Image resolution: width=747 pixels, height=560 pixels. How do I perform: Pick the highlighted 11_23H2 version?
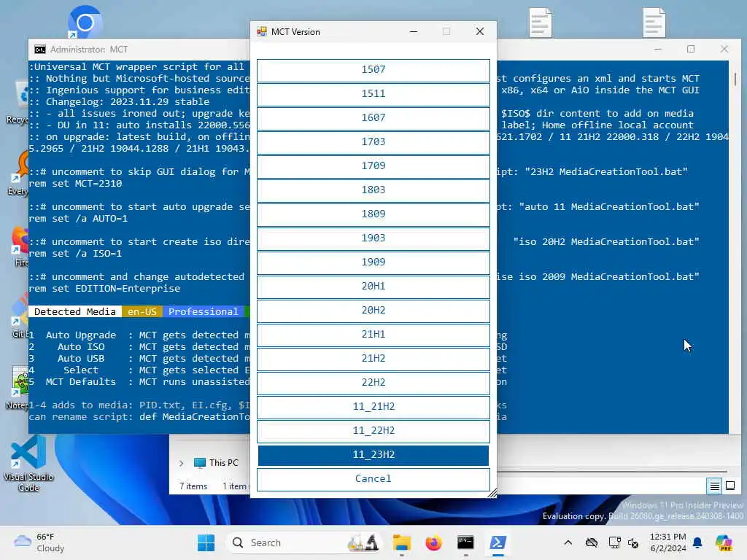point(373,455)
